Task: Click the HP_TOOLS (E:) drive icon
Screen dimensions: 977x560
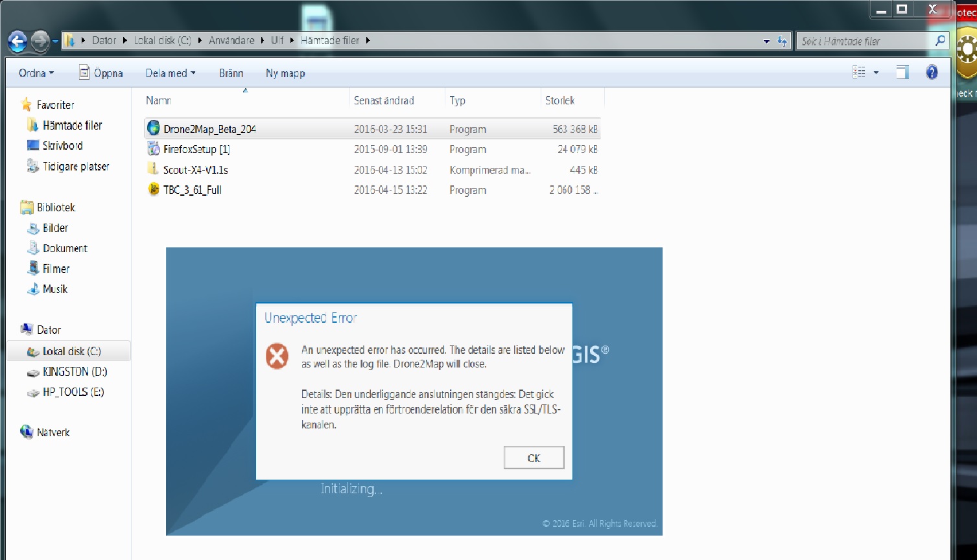Action: pos(33,393)
